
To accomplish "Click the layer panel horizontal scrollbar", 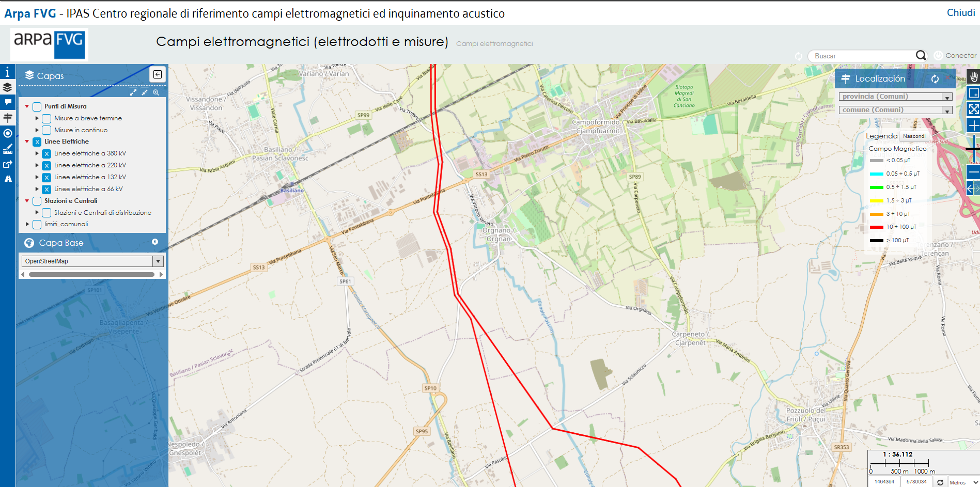I will coord(92,275).
